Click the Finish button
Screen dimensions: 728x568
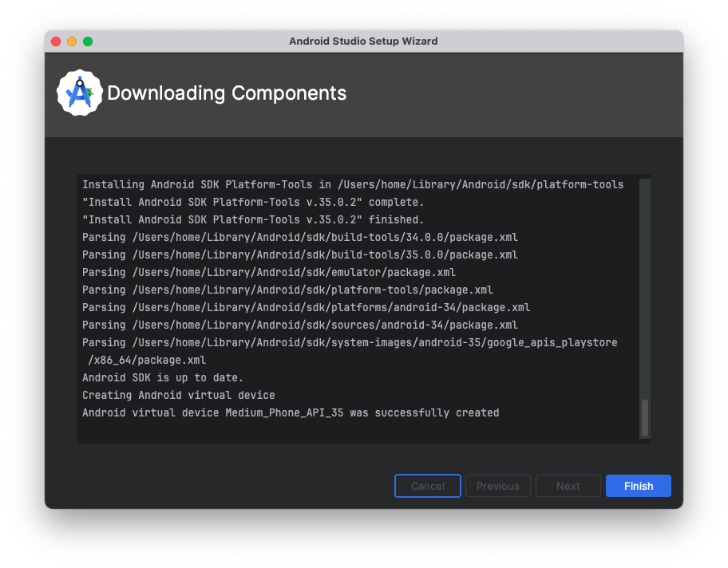(639, 486)
